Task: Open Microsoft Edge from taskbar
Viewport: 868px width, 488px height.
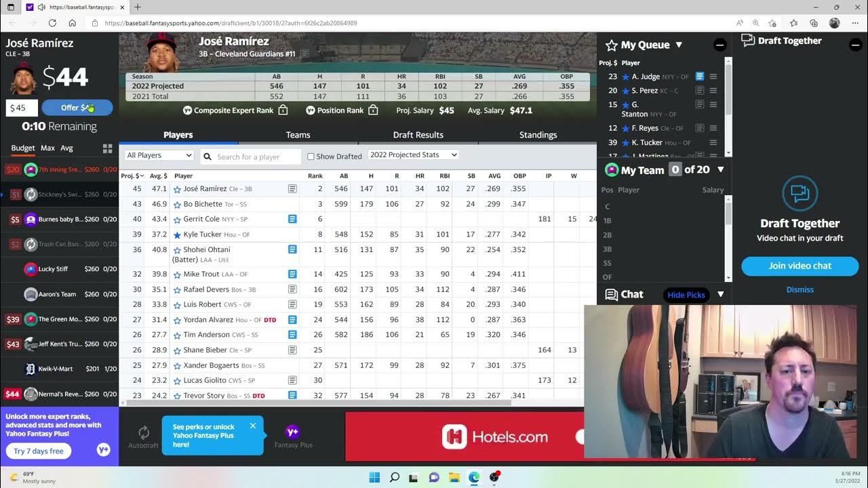Action: [474, 477]
